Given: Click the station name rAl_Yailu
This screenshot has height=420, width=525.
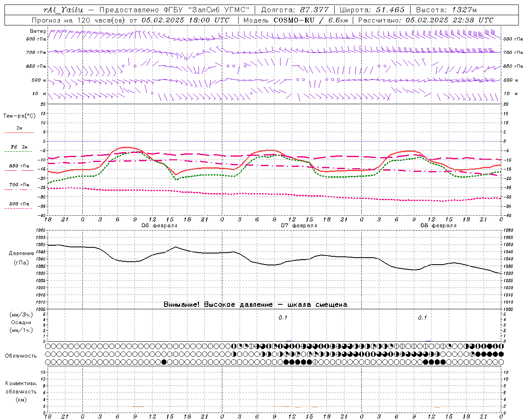Looking at the screenshot, I should pyautogui.click(x=63, y=10).
